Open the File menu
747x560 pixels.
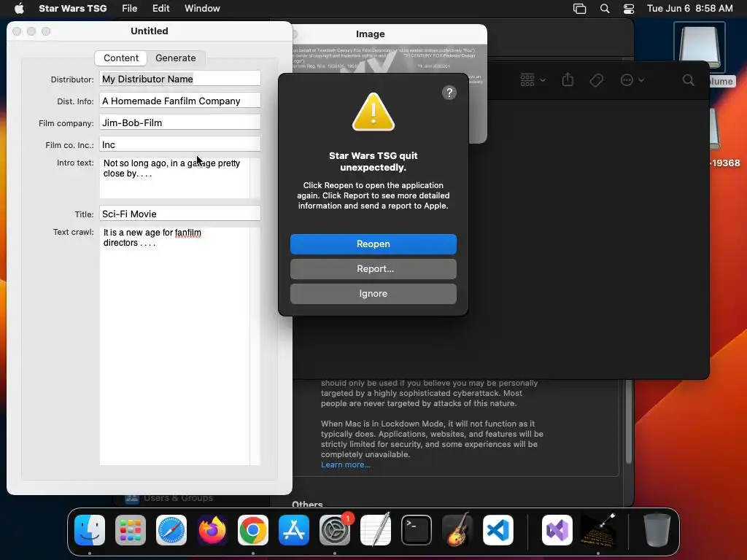pos(129,9)
